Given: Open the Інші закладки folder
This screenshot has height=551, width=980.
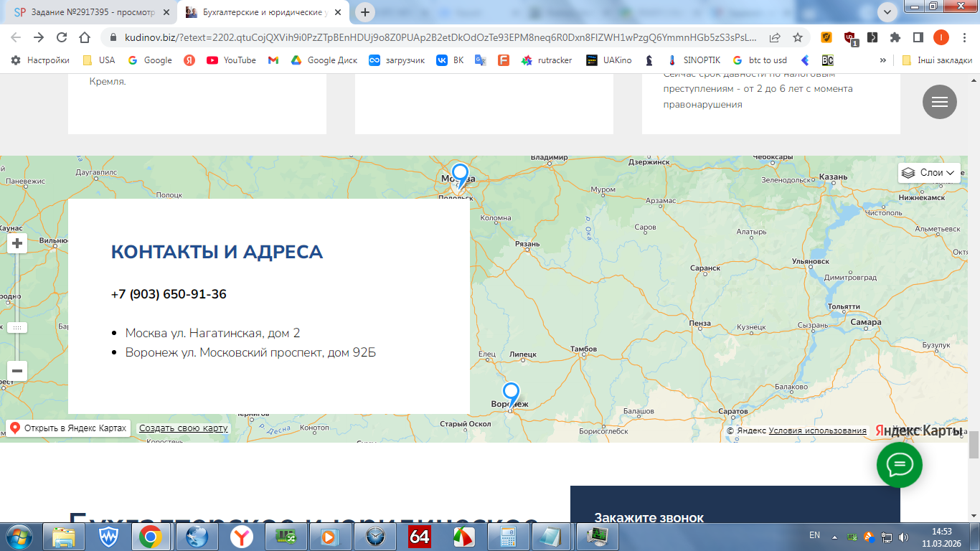Looking at the screenshot, I should click(936, 60).
